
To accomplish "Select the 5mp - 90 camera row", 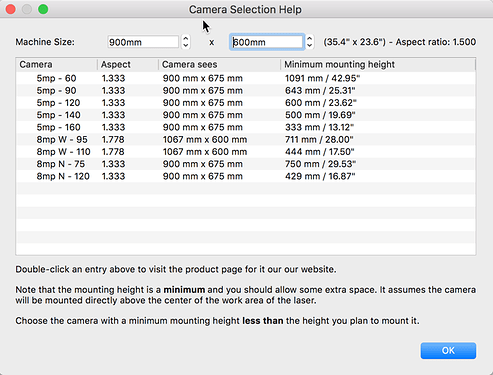I will tap(246, 91).
